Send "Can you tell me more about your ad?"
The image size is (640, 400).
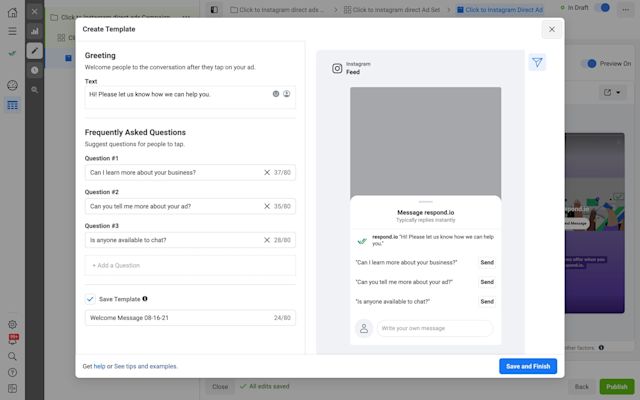487,282
